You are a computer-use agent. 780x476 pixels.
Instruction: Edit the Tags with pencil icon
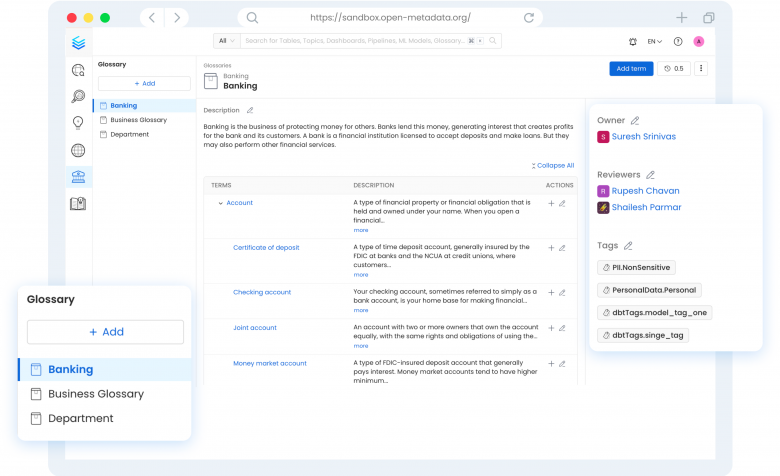628,246
